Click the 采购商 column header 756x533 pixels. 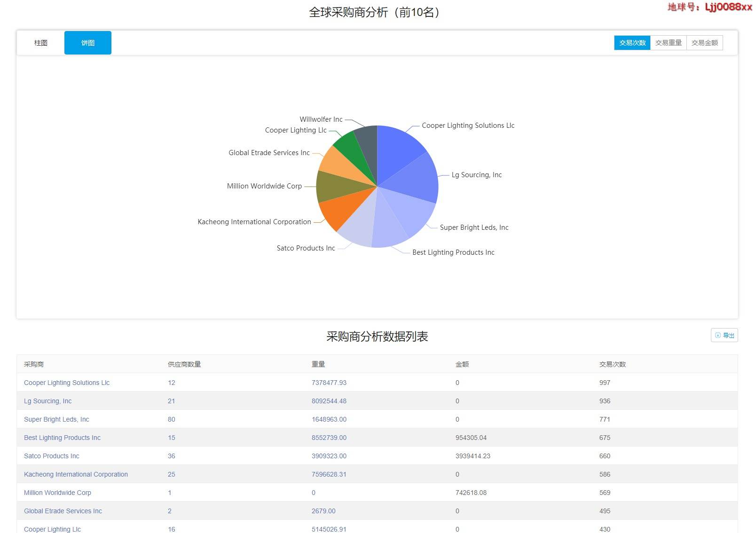point(34,364)
